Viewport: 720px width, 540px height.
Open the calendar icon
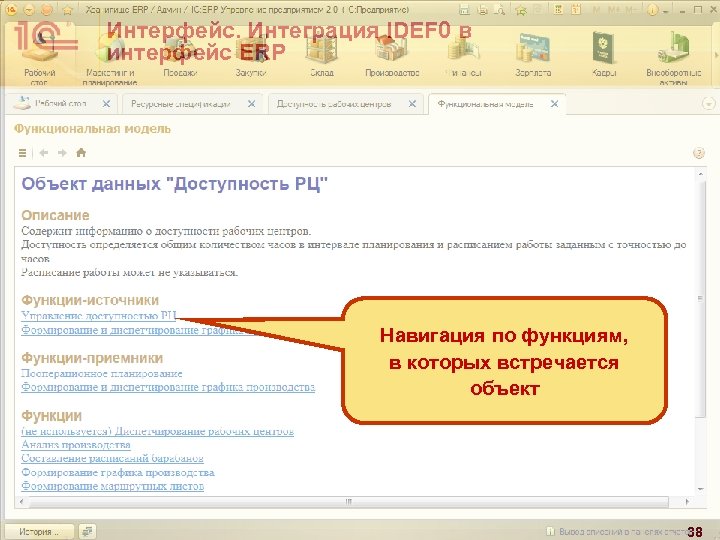576,10
